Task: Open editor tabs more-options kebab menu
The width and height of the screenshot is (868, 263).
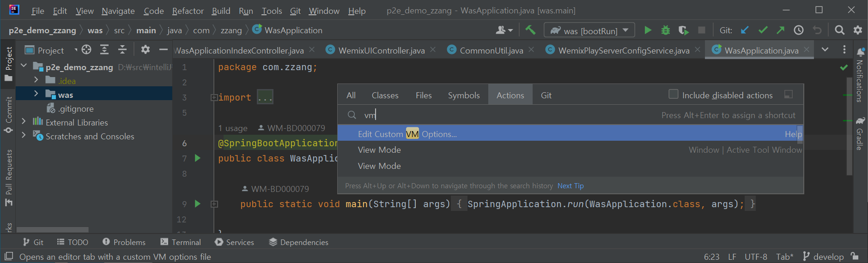Action: point(844,49)
